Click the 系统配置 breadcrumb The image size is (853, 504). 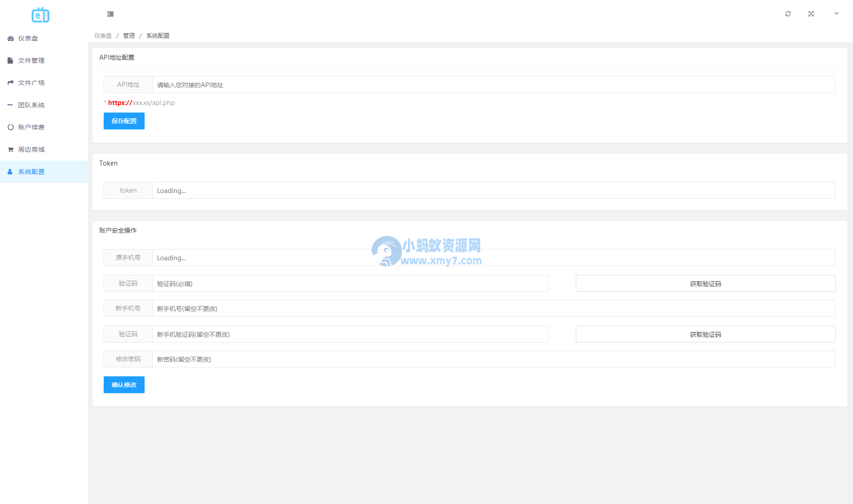click(158, 36)
